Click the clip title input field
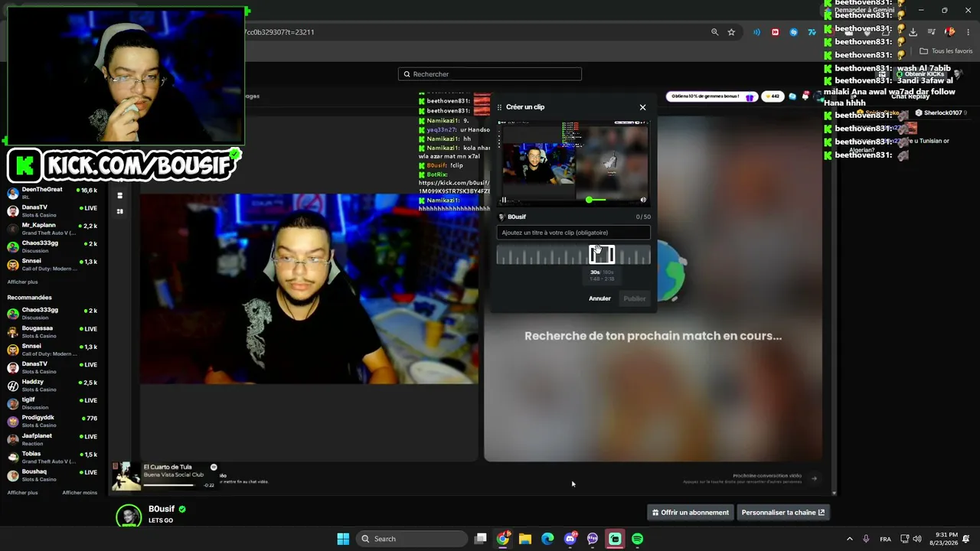Viewport: 980px width, 551px height. 573,233
